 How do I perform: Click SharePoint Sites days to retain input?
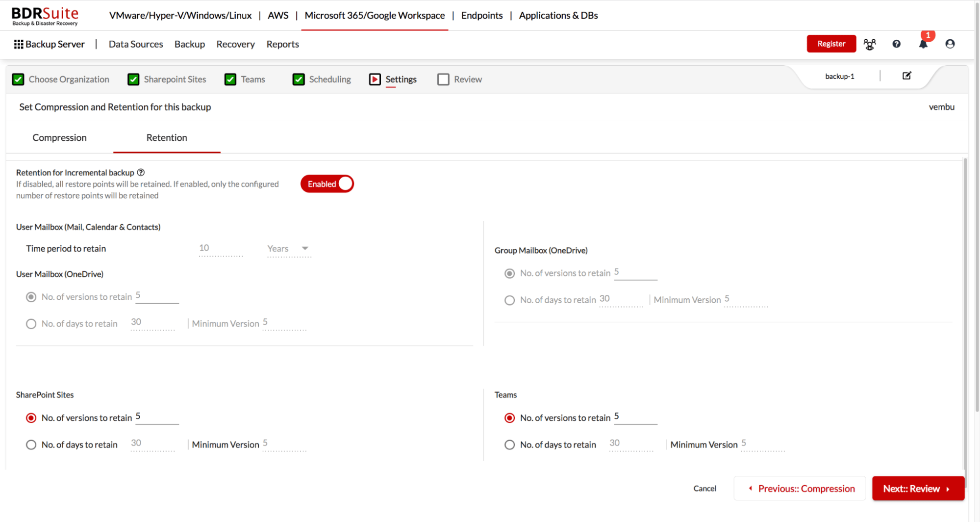(x=152, y=444)
